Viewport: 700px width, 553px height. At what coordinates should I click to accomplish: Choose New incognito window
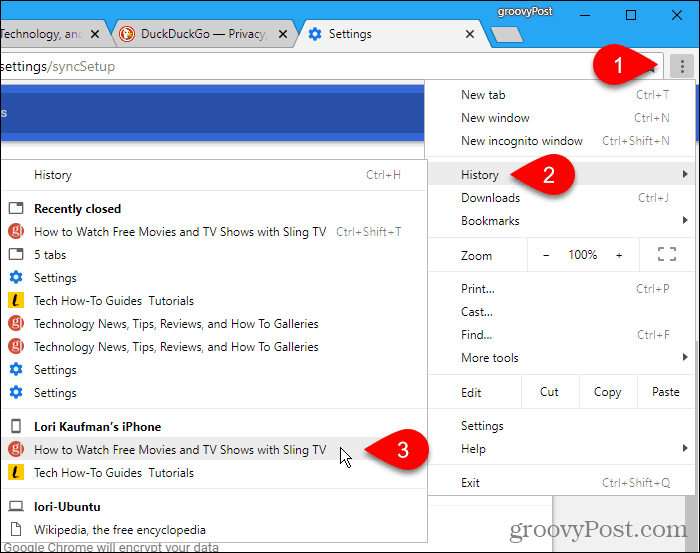pyautogui.click(x=561, y=141)
